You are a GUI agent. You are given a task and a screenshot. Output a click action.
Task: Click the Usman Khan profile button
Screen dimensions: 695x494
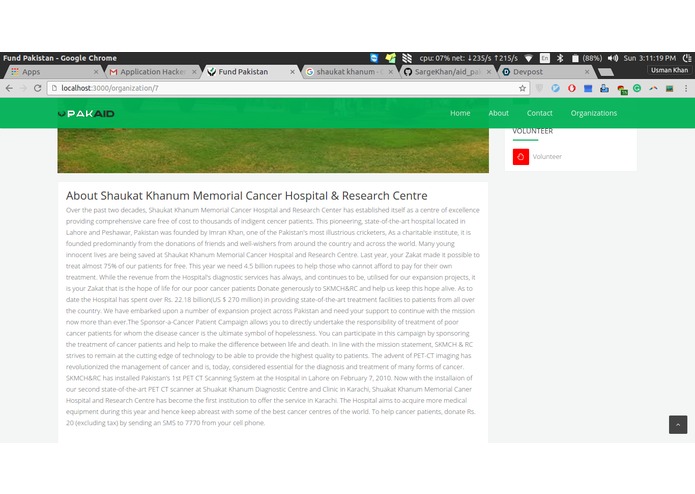[669, 70]
